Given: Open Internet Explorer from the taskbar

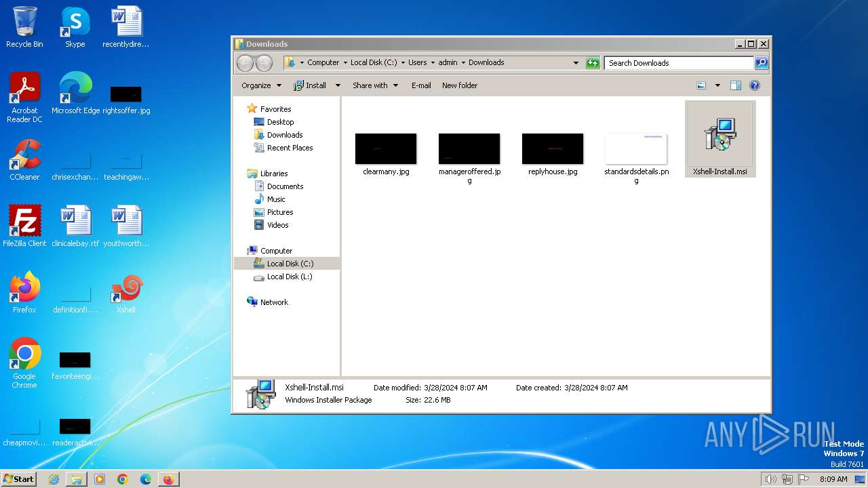Looking at the screenshot, I should point(54,479).
